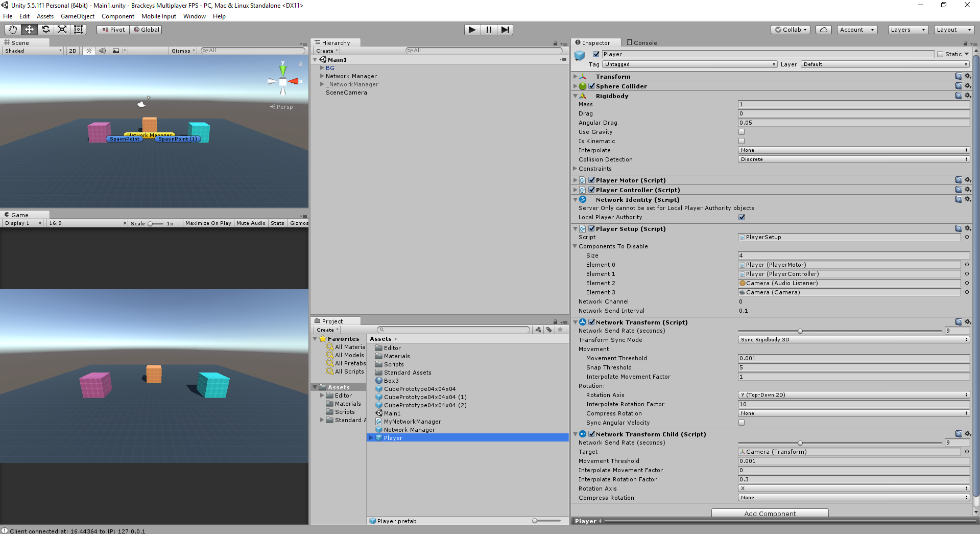Select the Rect Transform tool
Image resolution: width=980 pixels, height=534 pixels.
[x=78, y=30]
